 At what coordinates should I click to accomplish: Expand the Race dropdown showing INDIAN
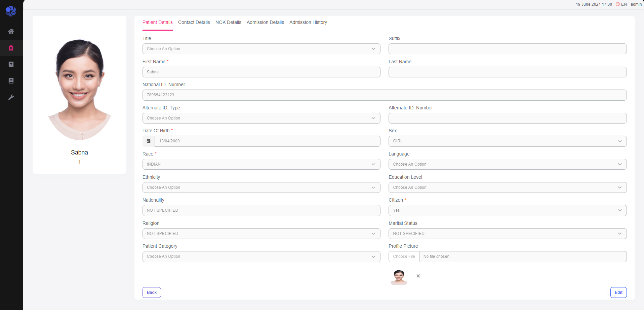261,164
